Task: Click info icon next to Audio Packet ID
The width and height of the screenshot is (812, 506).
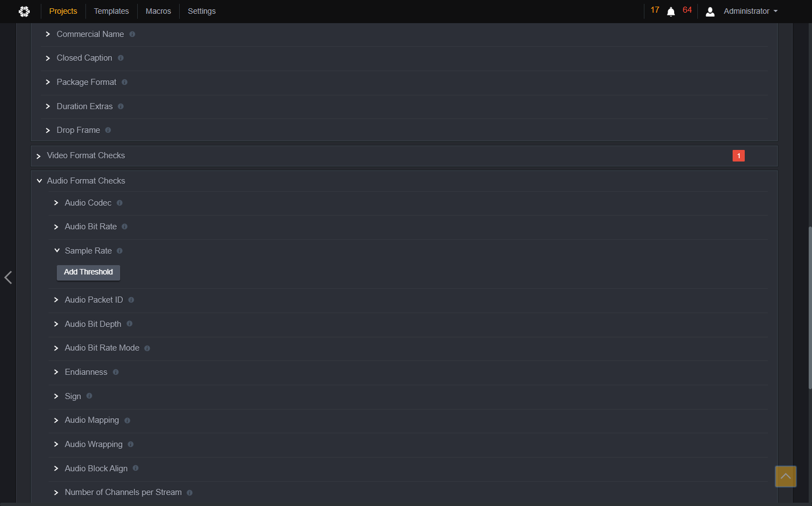Action: point(131,300)
